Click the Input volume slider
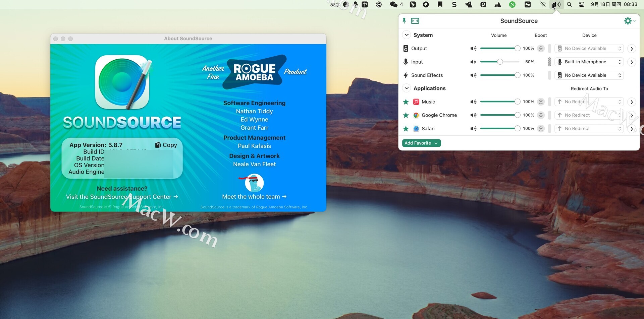644x319 pixels. pos(500,62)
